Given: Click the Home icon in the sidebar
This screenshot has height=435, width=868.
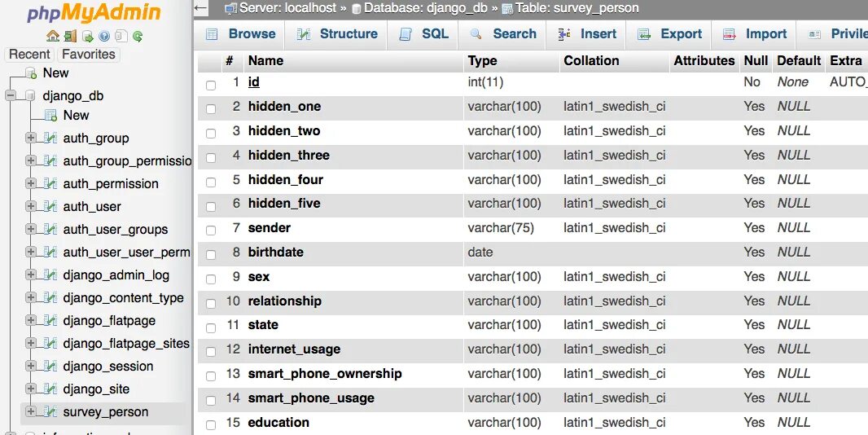Looking at the screenshot, I should [x=53, y=36].
